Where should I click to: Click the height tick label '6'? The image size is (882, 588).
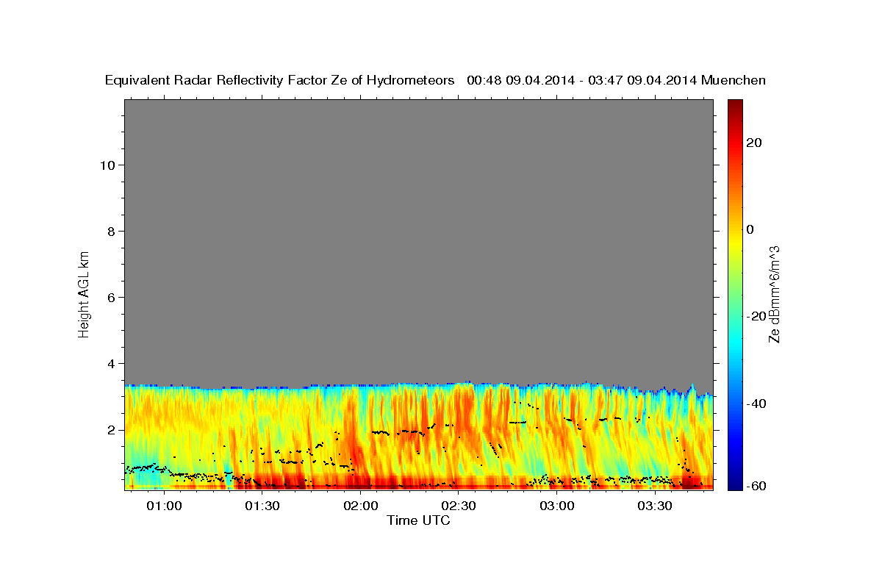(112, 297)
